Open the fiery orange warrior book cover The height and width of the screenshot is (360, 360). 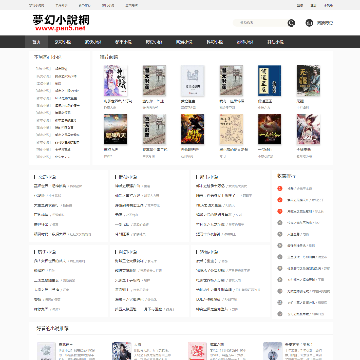tap(192, 129)
